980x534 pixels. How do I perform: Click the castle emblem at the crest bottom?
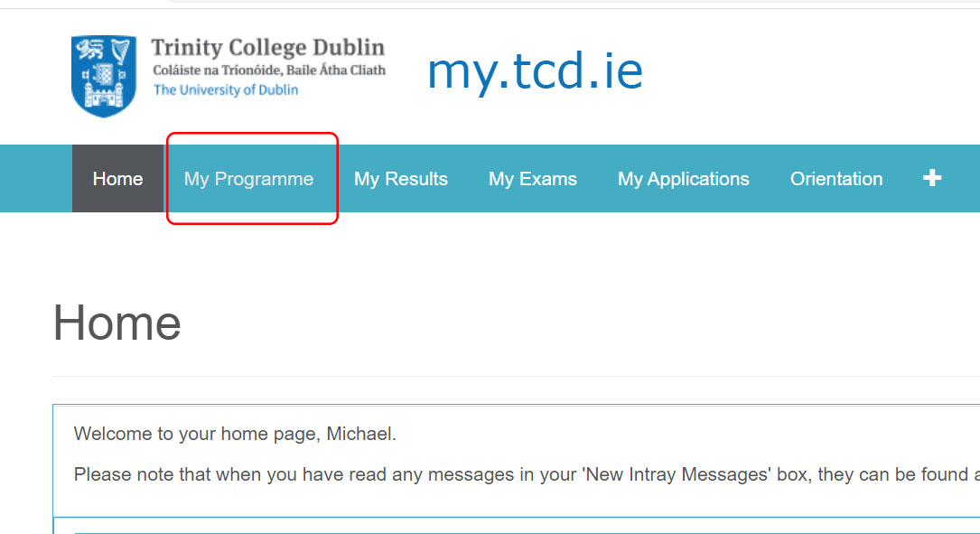104,97
